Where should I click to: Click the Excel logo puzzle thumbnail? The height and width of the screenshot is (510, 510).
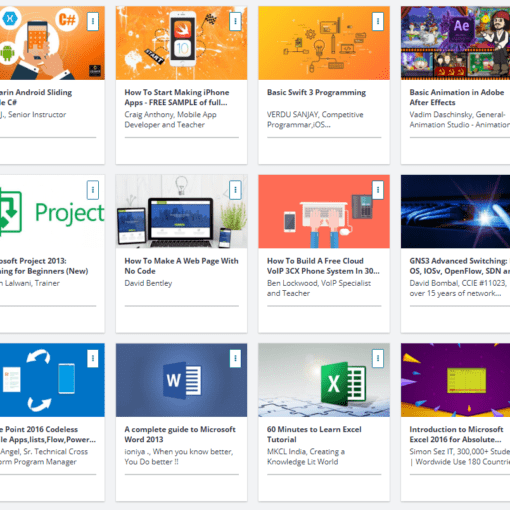pos(324,380)
